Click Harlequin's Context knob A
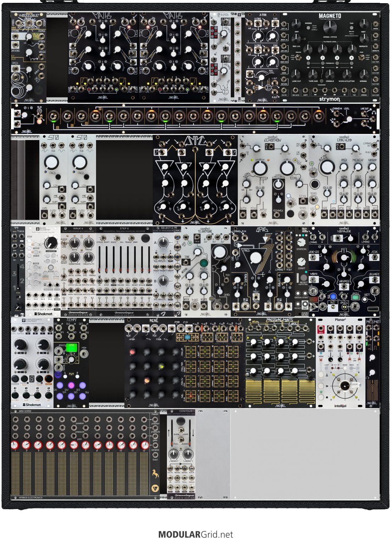This screenshot has height=542, width=392. click(20, 344)
